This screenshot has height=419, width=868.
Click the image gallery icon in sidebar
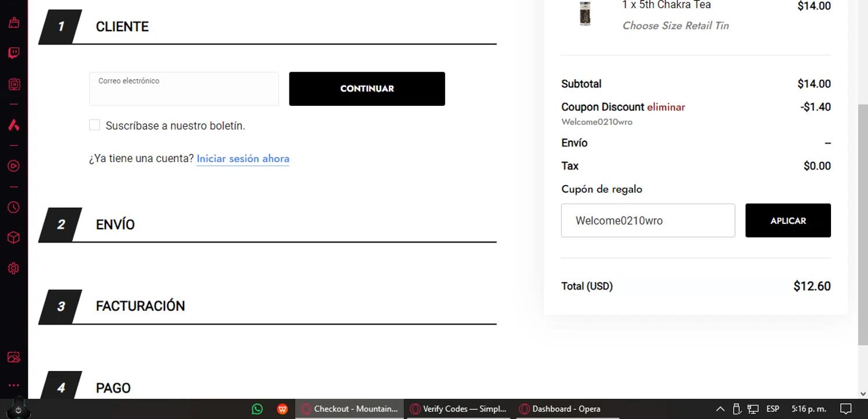[14, 357]
